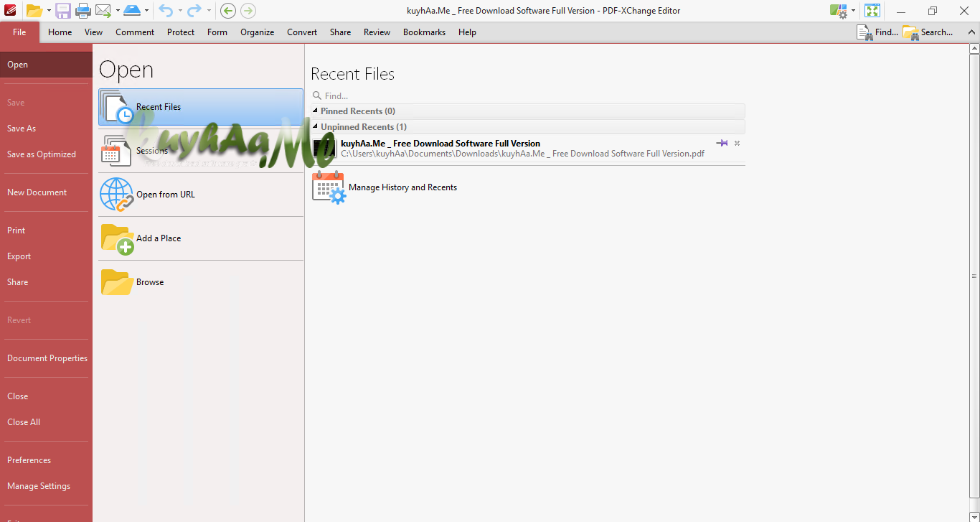Click the scanner icon in quick toolbar
Image resolution: width=980 pixels, height=522 pixels.
point(132,11)
